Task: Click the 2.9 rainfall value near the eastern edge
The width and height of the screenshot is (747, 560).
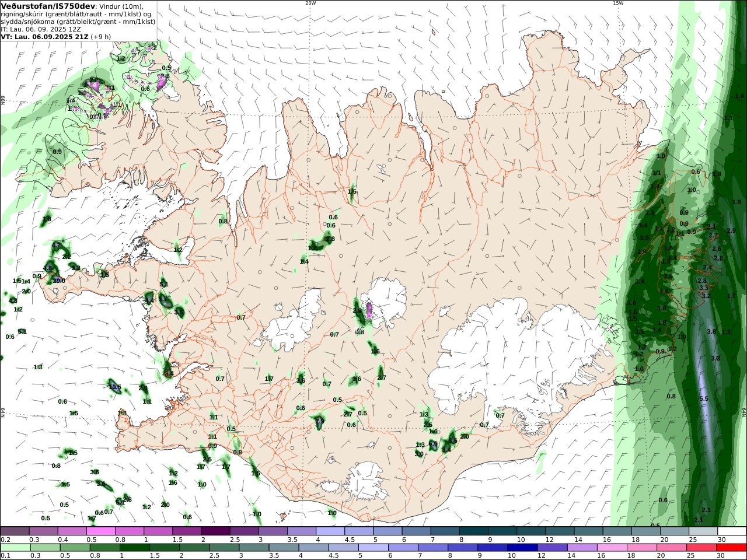Action: [x=731, y=231]
